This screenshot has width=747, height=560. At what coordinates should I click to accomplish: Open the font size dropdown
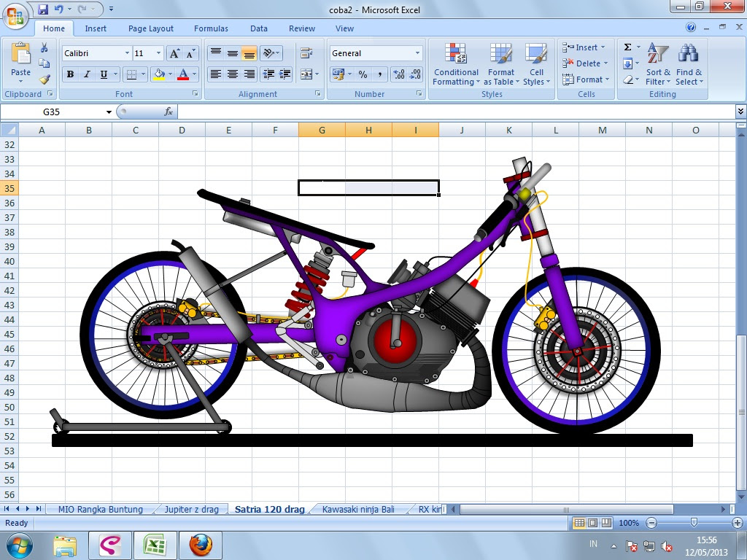point(158,53)
